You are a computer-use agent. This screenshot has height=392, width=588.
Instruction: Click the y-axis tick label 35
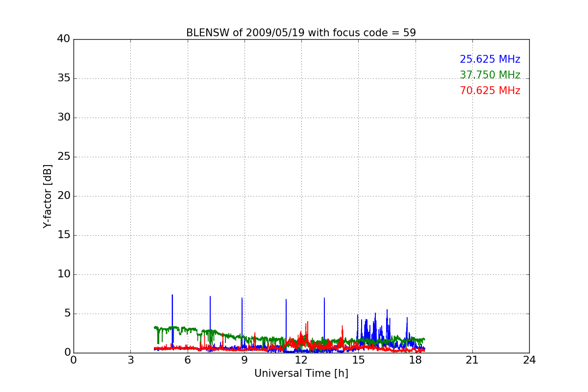coord(64,78)
